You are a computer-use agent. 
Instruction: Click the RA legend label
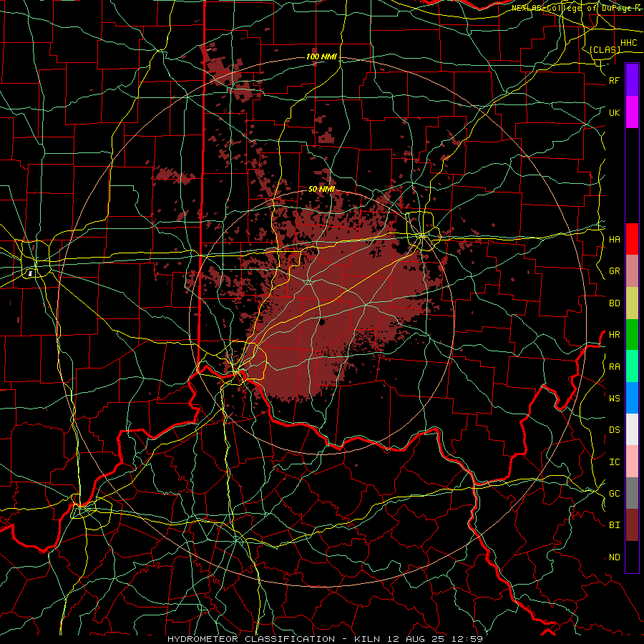[614, 366]
